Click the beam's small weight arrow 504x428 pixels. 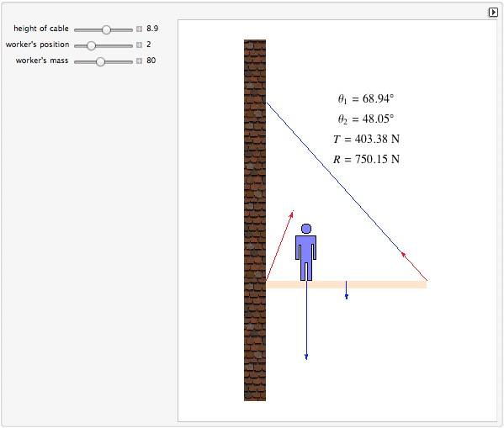click(x=346, y=290)
